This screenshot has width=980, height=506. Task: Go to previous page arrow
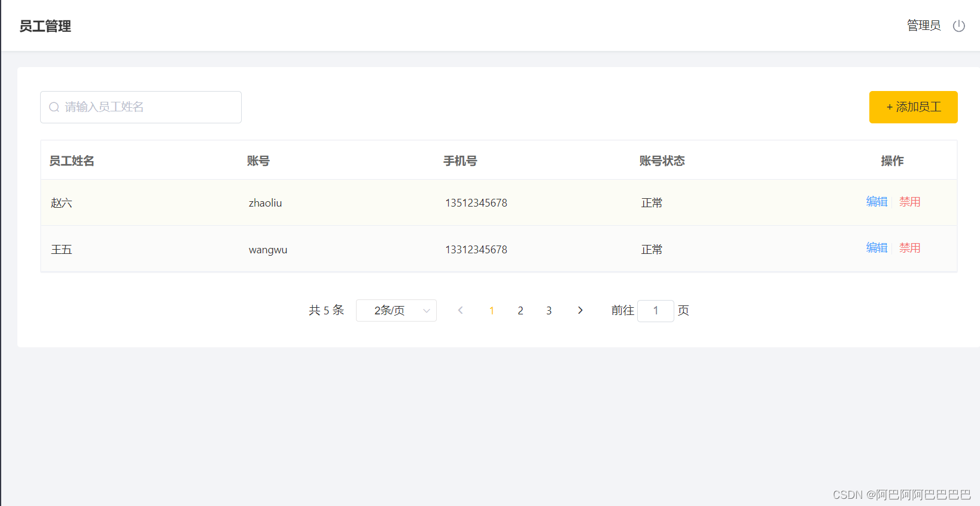[x=460, y=310]
